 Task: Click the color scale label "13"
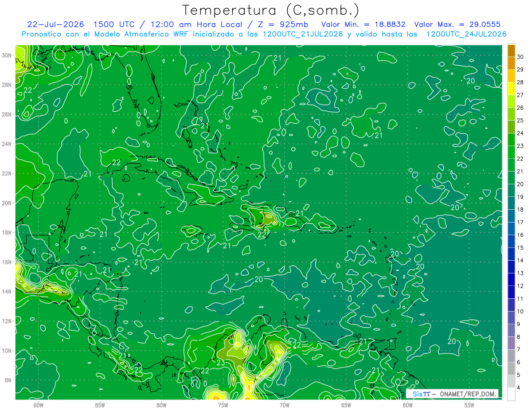click(x=520, y=273)
